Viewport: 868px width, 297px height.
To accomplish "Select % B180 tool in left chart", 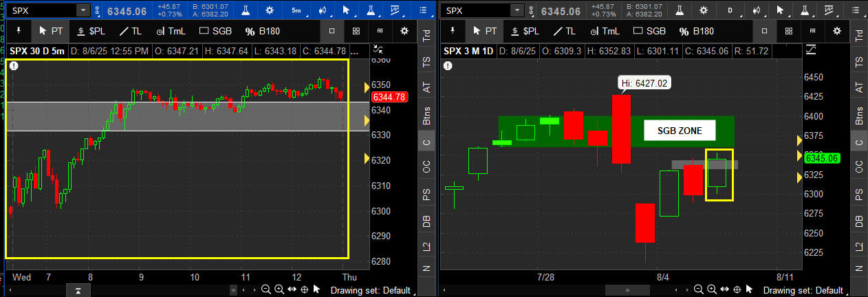I will tap(264, 31).
